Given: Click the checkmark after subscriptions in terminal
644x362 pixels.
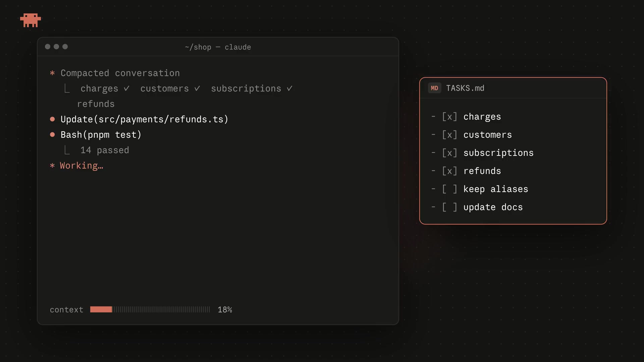Looking at the screenshot, I should [x=289, y=88].
